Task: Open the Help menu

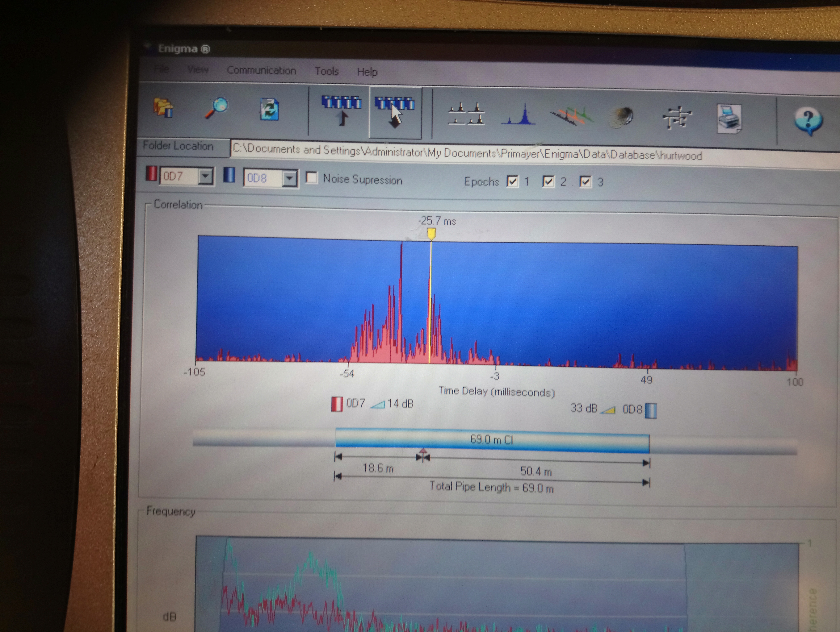Action: 367,72
